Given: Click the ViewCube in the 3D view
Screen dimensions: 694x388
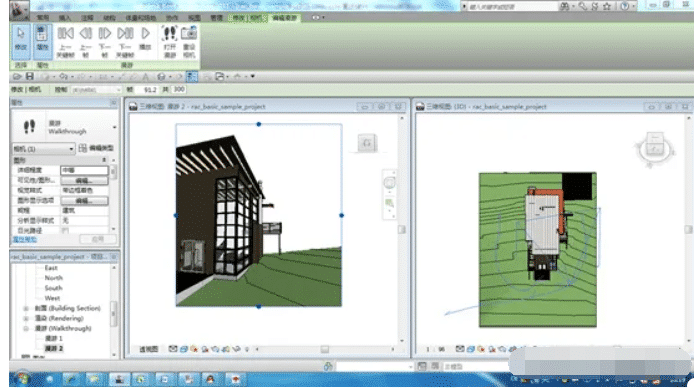Looking at the screenshot, I should 655,148.
